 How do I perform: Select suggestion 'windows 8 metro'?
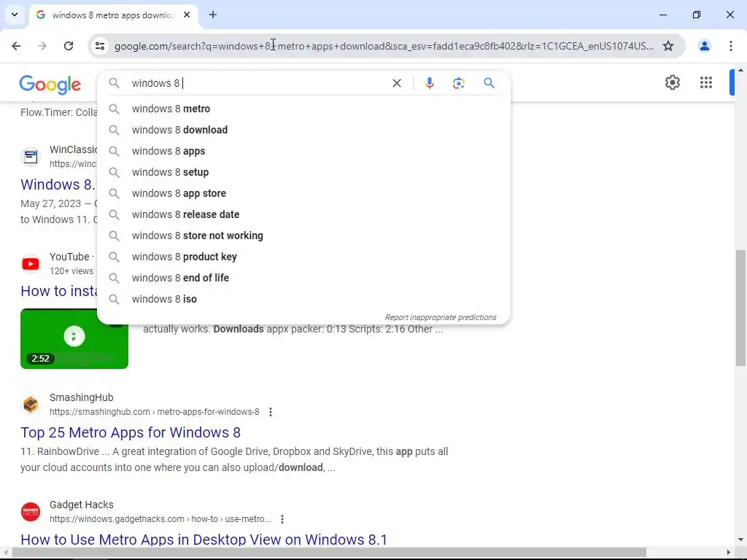[303, 109]
